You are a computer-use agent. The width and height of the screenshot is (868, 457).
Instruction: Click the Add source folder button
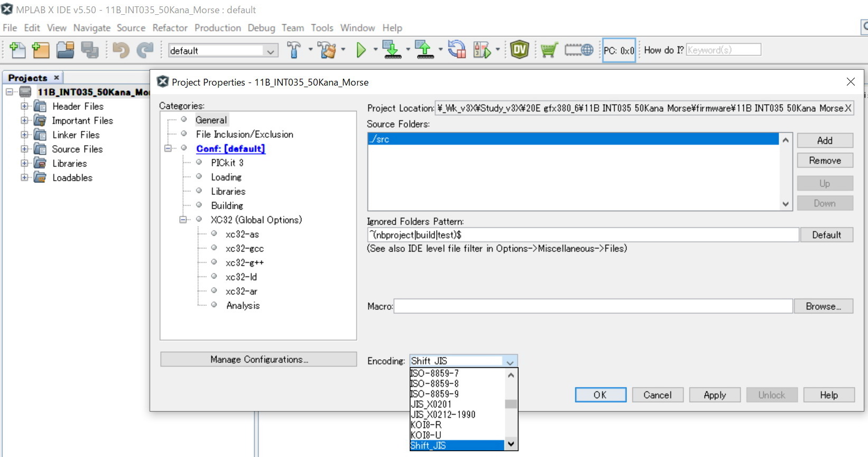[825, 141]
